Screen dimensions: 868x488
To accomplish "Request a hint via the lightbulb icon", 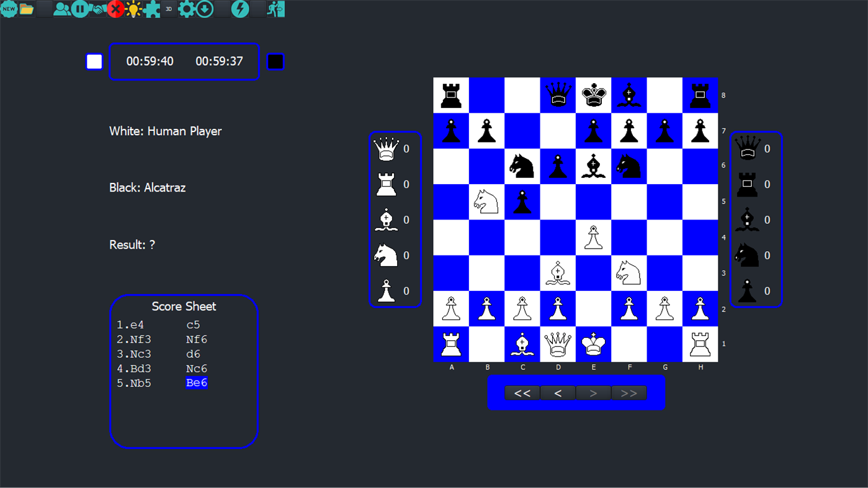I will (132, 9).
